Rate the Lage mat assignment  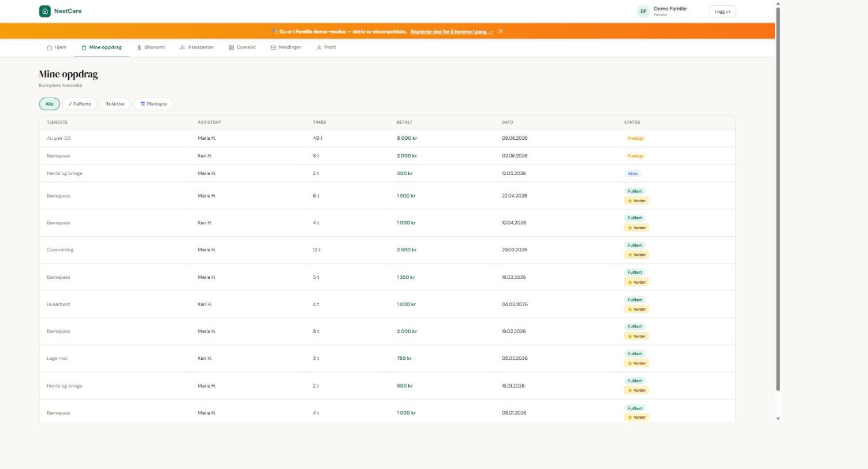click(636, 363)
